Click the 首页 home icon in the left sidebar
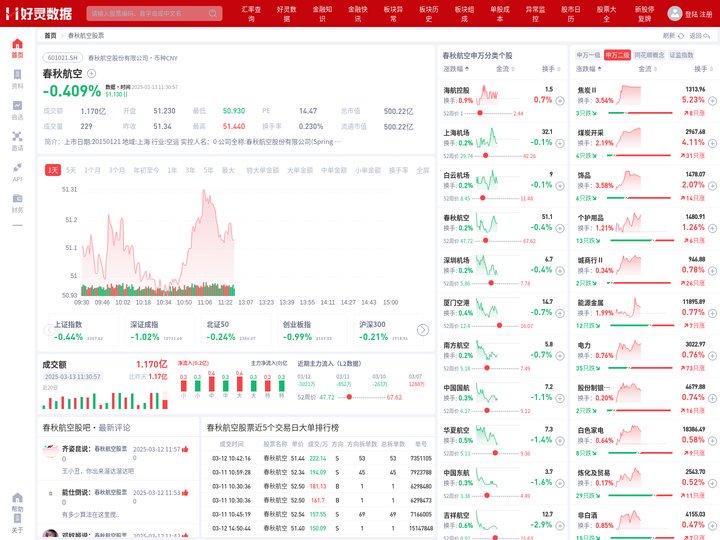Screen dimensions: 720x540 17,44
